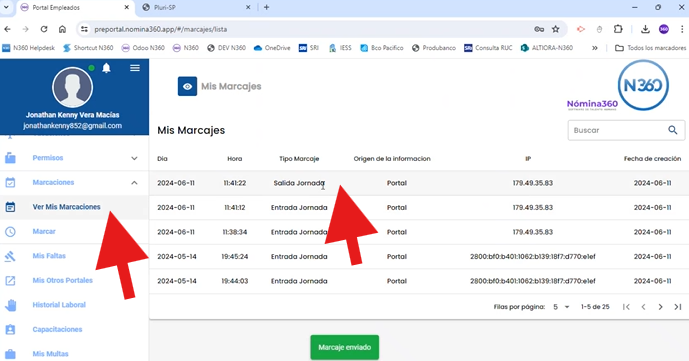The image size is (689, 361).
Task: Expand the Permisos menu chevron
Action: (x=134, y=158)
